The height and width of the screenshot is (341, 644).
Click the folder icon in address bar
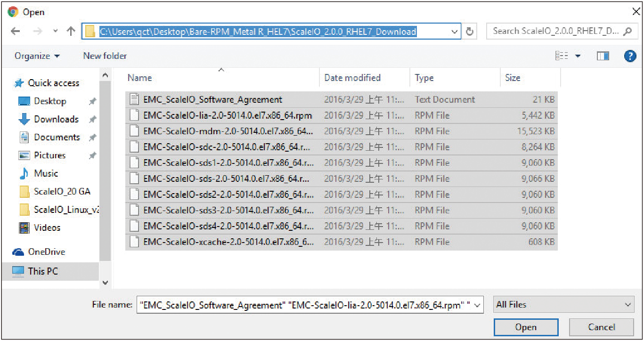90,32
